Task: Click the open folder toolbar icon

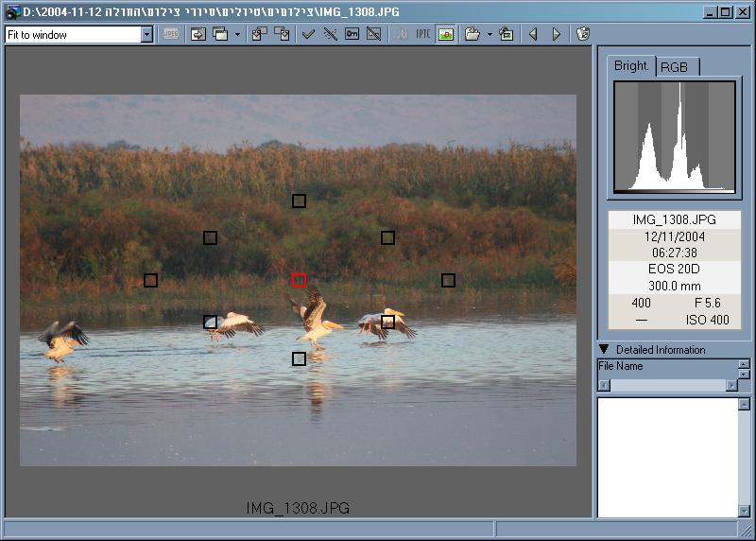Action: click(x=472, y=34)
